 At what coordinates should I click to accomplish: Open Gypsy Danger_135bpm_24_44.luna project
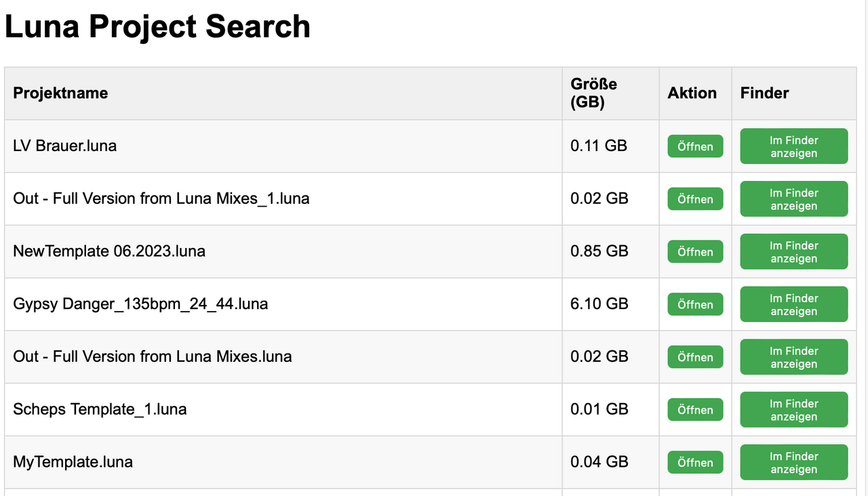tap(695, 304)
